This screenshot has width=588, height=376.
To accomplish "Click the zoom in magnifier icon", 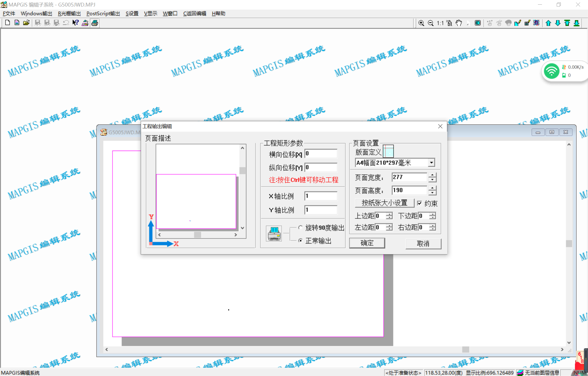I will click(421, 23).
